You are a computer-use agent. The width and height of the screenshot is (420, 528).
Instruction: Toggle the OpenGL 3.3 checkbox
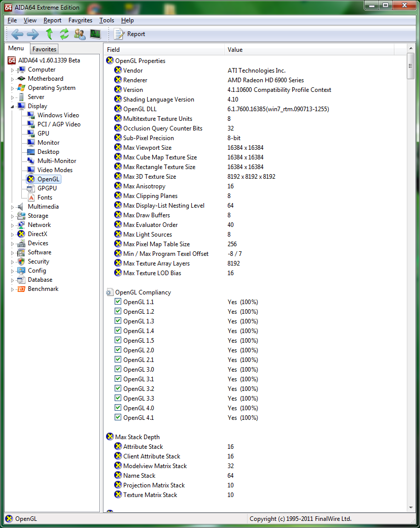pyautogui.click(x=118, y=398)
